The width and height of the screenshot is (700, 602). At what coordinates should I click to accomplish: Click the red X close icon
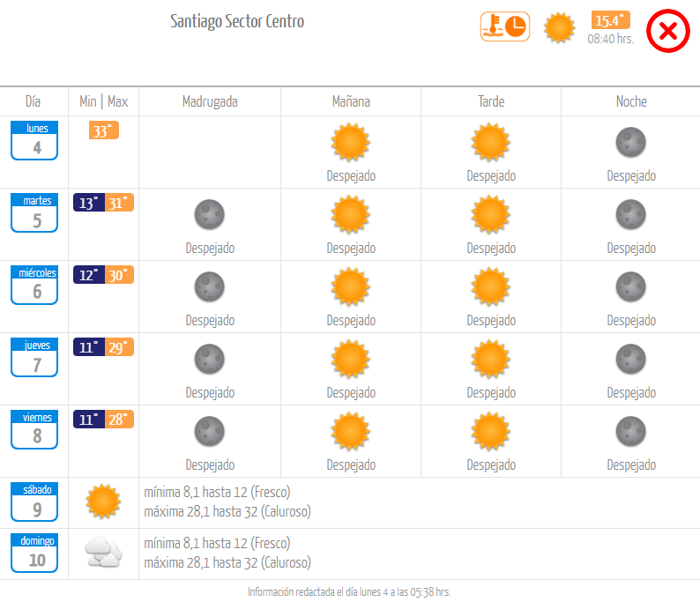coord(668,31)
